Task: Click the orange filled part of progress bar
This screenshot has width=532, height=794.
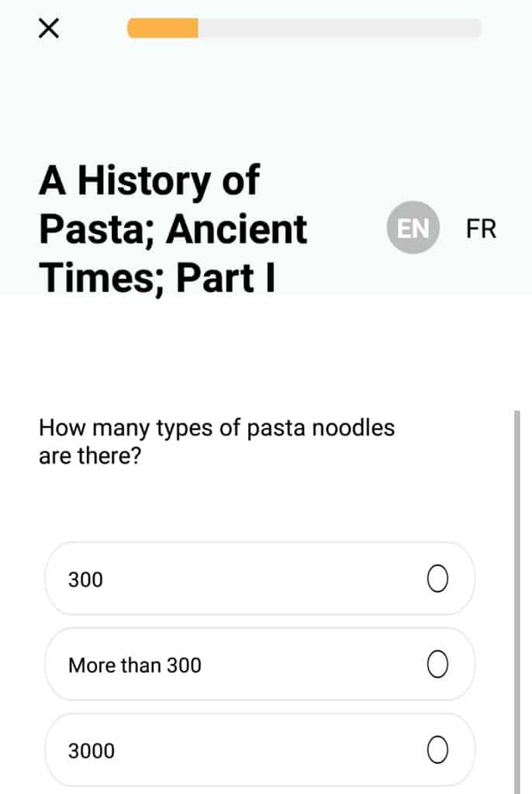Action: pos(163,28)
